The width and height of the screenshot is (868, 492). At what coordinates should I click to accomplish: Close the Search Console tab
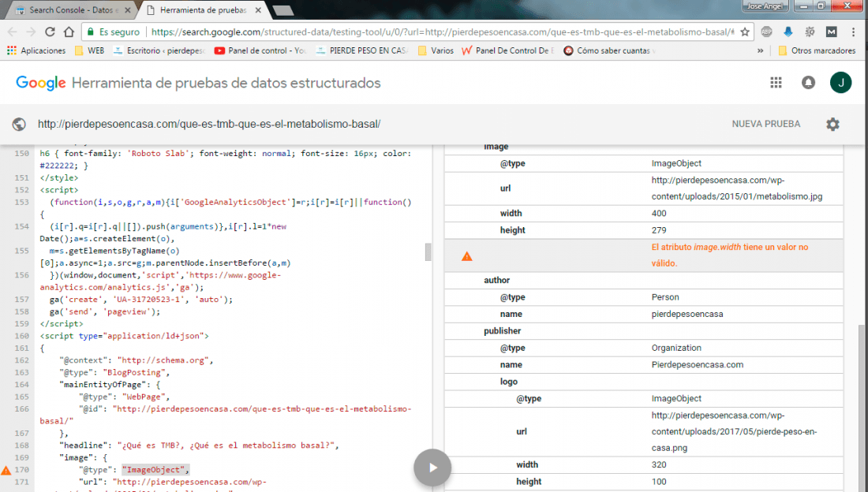[x=128, y=10]
